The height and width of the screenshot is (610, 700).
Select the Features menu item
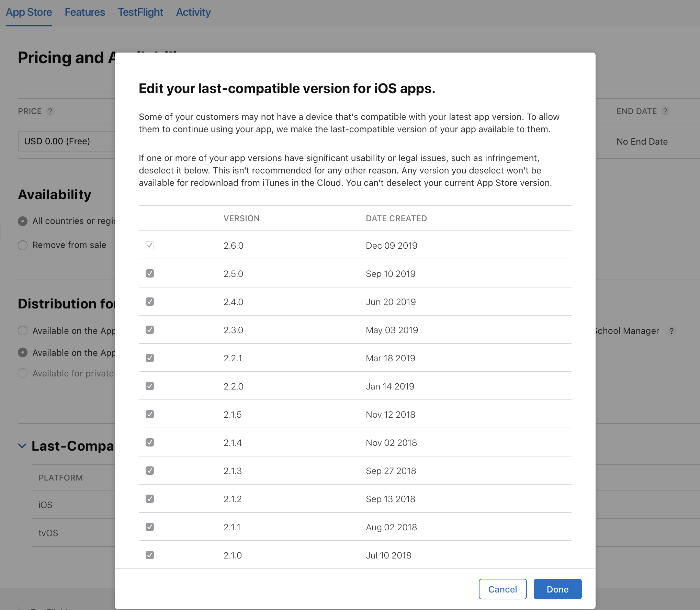pos(85,12)
